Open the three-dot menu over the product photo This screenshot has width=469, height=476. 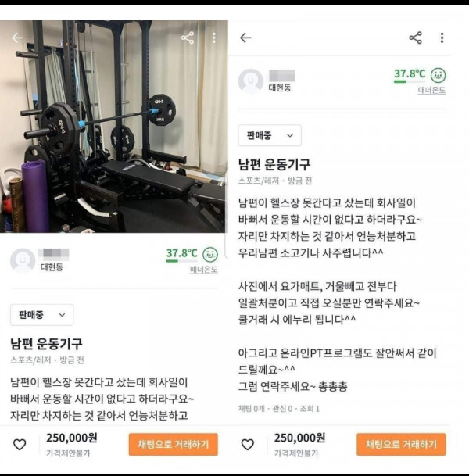pos(214,38)
